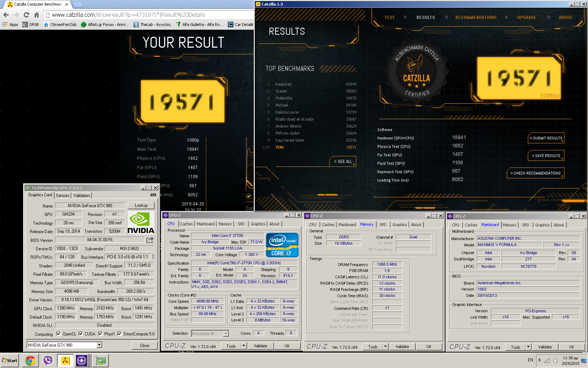Screen dimensions: 588x368
Task: Click Intel Core i7 logo in CPU-Z
Action: [282, 245]
